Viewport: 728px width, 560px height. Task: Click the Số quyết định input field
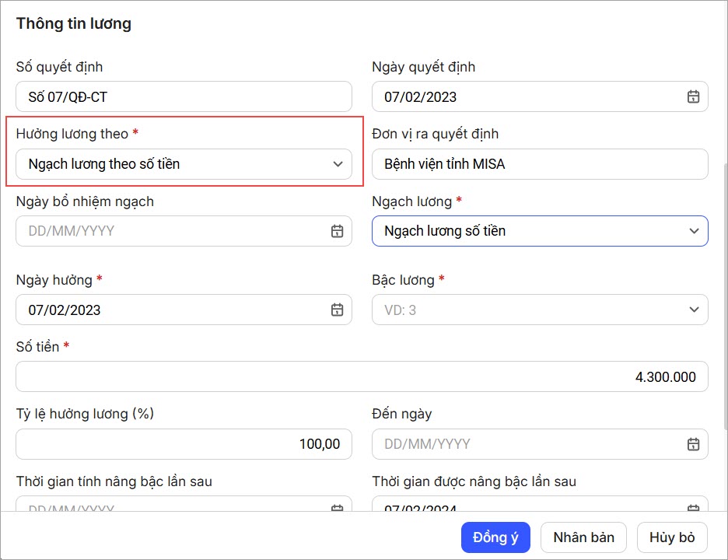point(184,97)
